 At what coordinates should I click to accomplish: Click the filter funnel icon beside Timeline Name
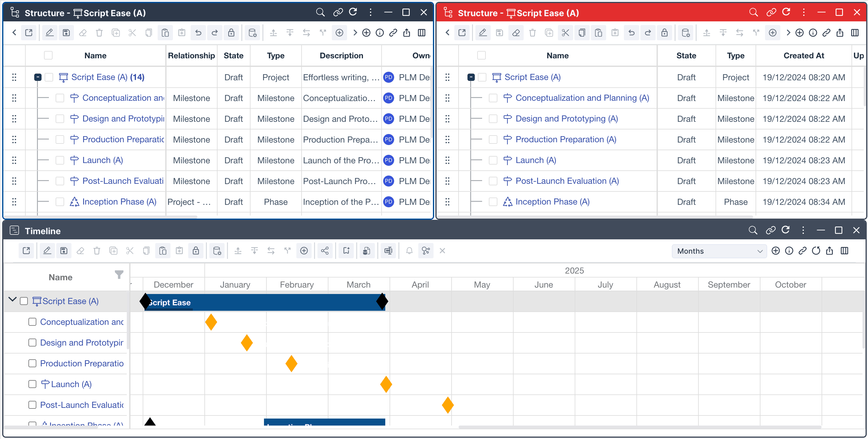coord(119,275)
